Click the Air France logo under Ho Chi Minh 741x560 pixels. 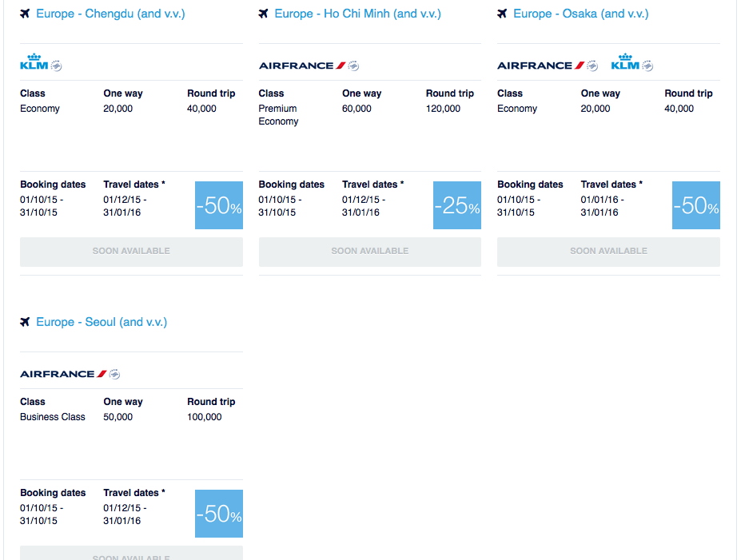[309, 66]
